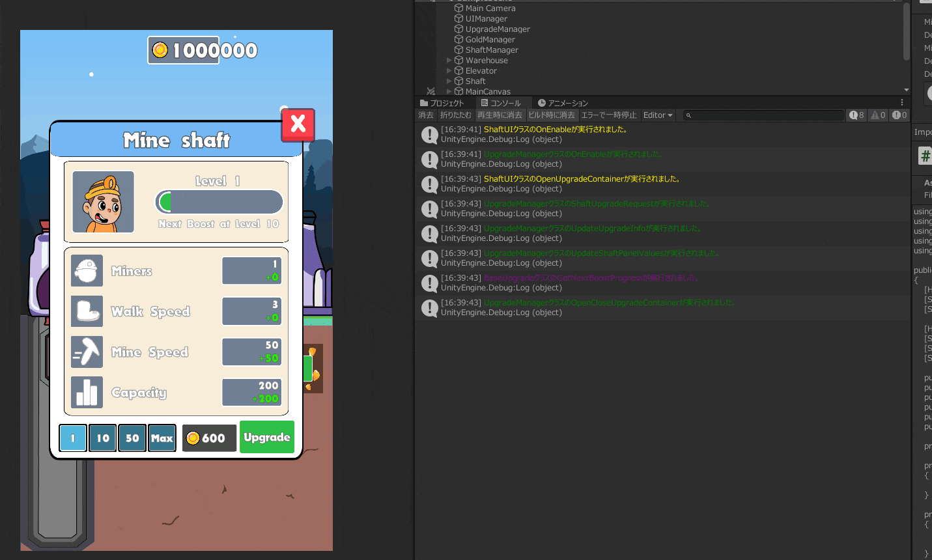Toggle the 折りたたむ collapse option
The height and width of the screenshot is (560, 932).
(456, 115)
